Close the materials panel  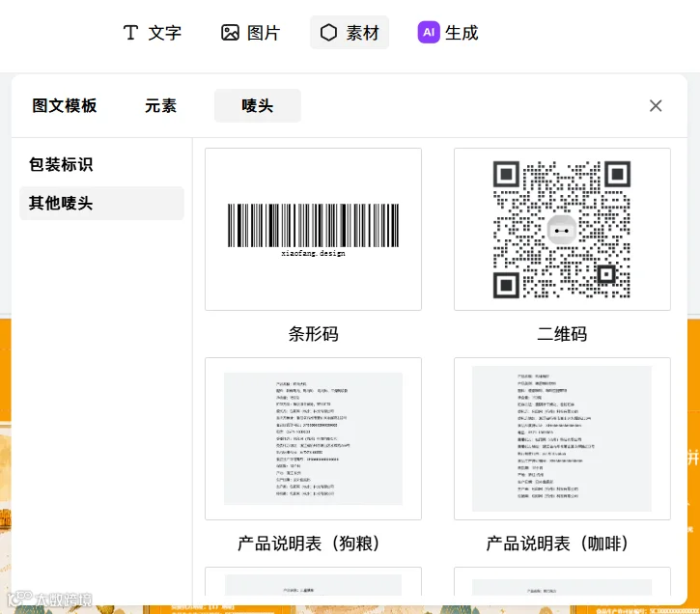click(x=656, y=106)
